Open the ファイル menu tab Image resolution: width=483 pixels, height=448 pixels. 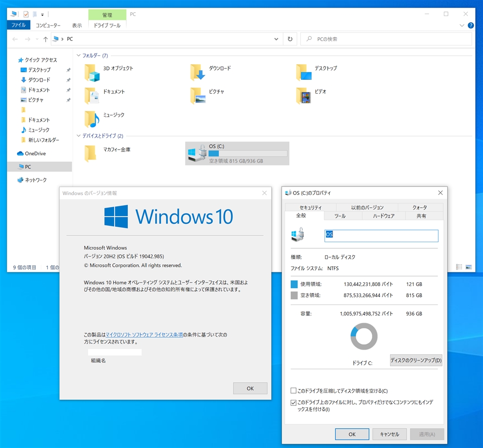pyautogui.click(x=18, y=25)
